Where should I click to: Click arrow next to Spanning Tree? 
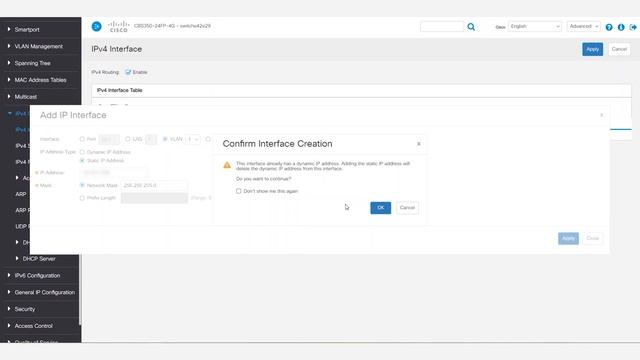click(9, 63)
